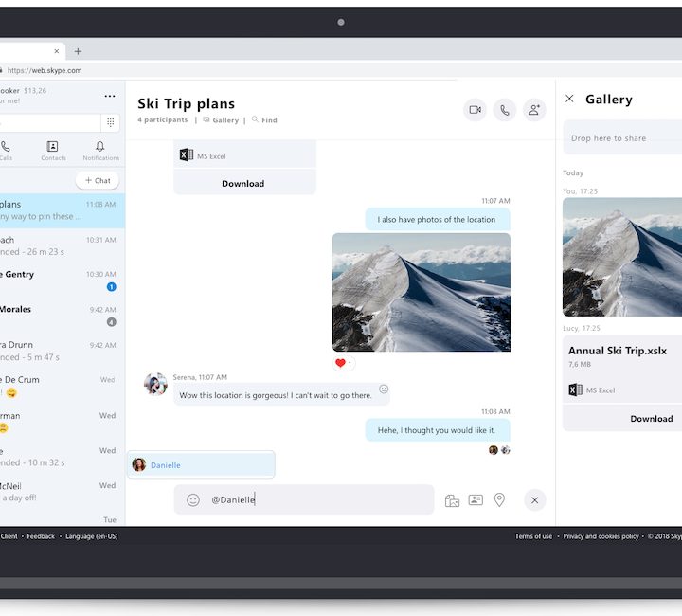Open the Notifications tab
Screen dimensions: 682x616
(101, 151)
